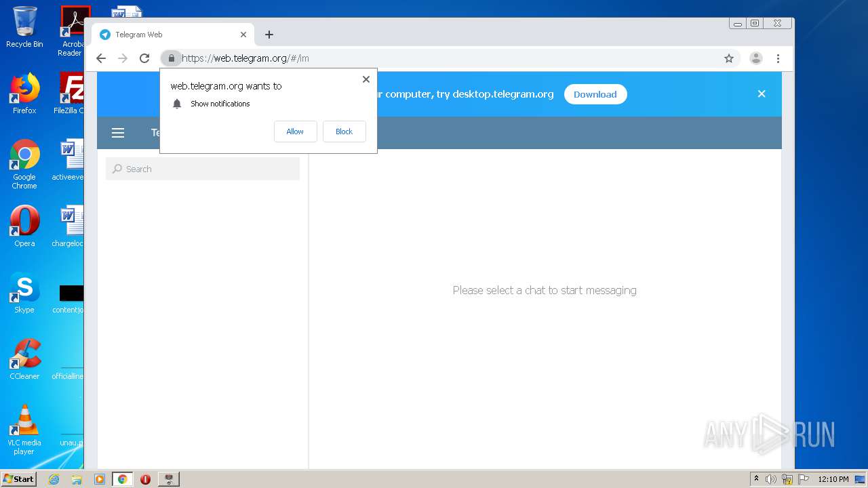Screen dimensions: 868x488
Task: Go forward in Chrome browser
Action: click(x=123, y=58)
